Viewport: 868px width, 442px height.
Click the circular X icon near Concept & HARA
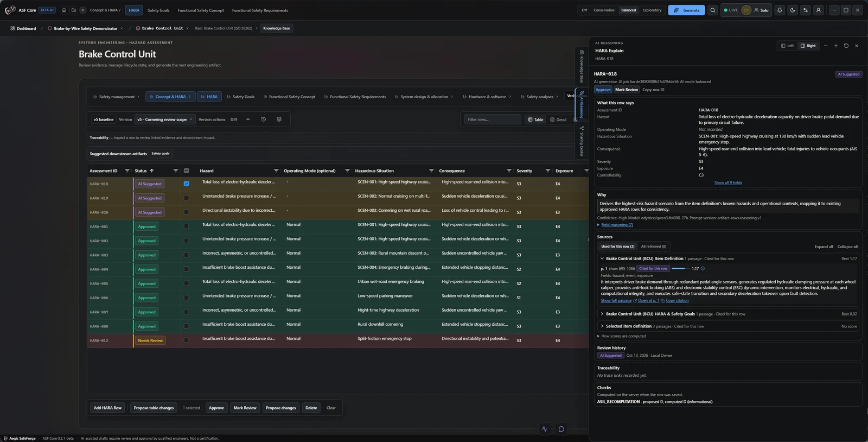pyautogui.click(x=82, y=10)
